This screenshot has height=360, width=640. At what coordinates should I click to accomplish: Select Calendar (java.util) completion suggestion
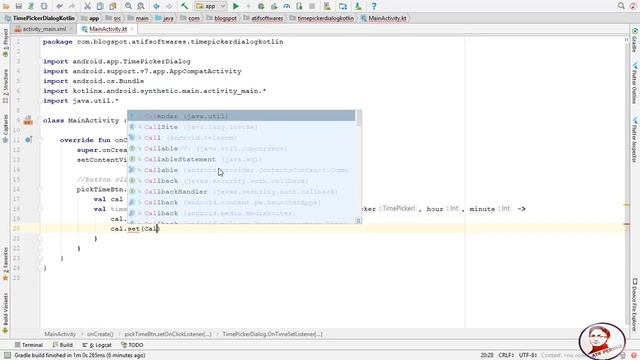tap(241, 116)
